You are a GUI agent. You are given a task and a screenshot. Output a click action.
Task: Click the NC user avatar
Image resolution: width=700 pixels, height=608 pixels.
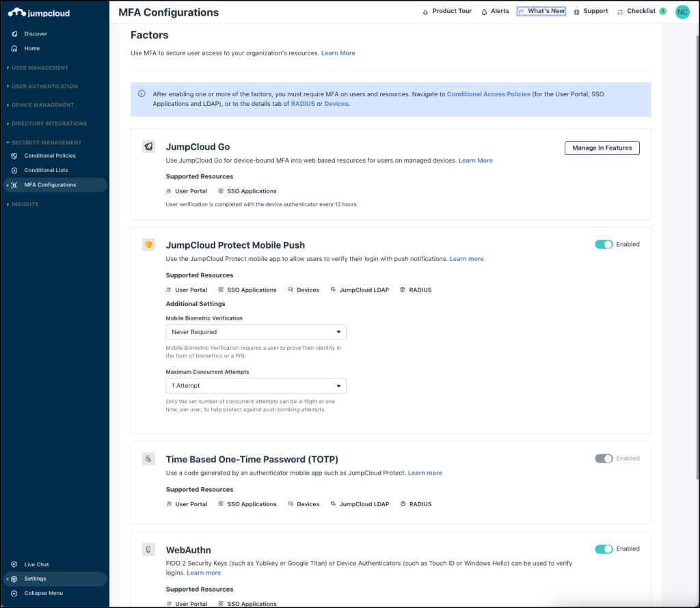682,12
